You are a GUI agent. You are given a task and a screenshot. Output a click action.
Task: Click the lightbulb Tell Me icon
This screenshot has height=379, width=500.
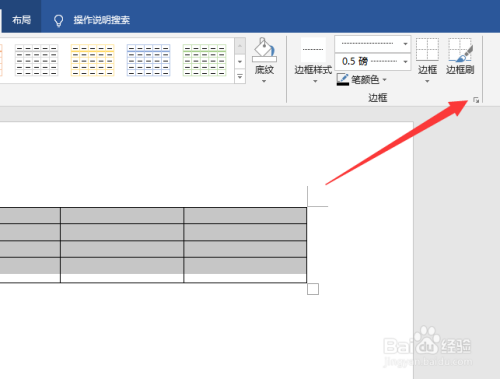point(59,20)
